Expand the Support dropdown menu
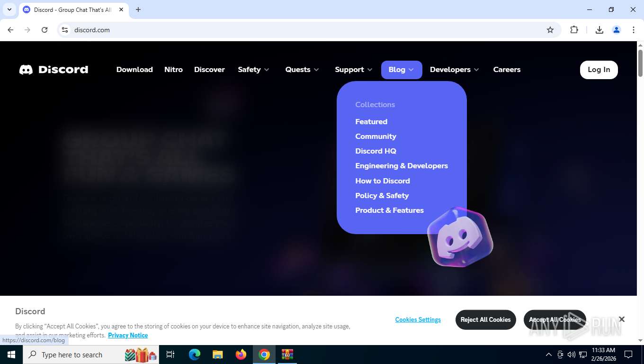 [x=353, y=70]
